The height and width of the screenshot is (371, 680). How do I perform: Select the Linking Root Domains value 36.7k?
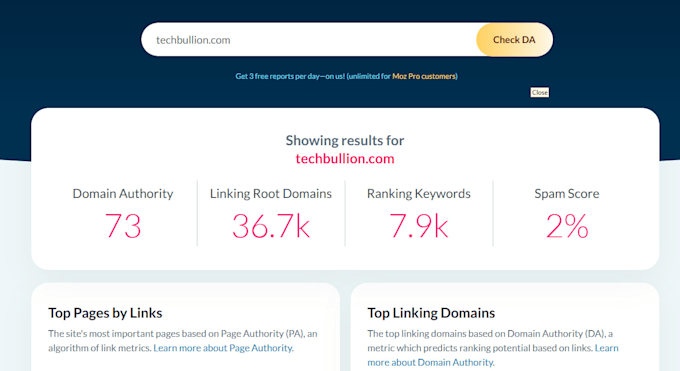(x=271, y=226)
